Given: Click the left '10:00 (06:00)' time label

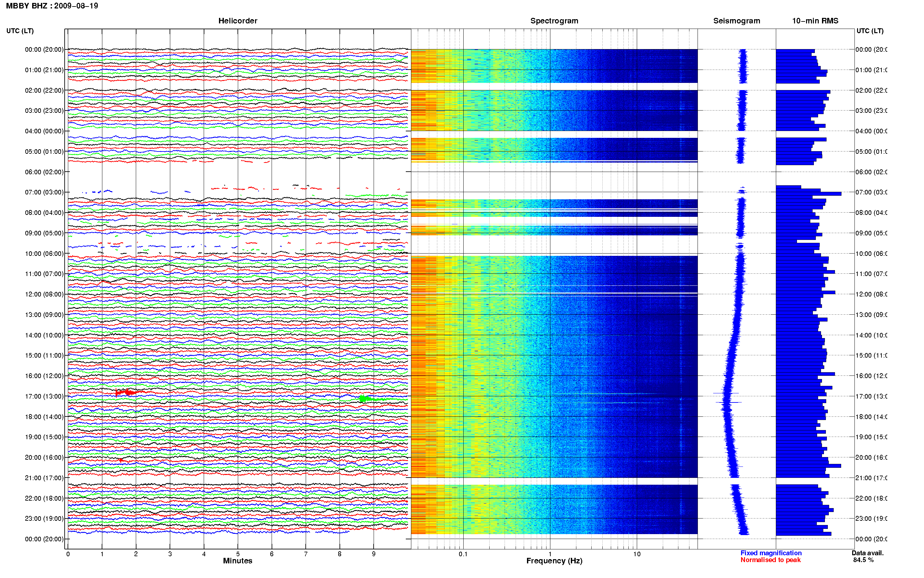Looking at the screenshot, I should (44, 254).
